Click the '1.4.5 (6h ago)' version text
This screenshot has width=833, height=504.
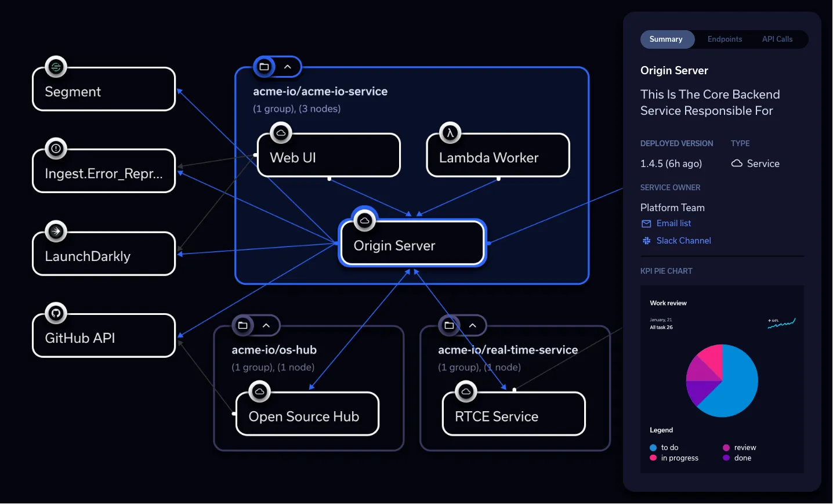[671, 164]
